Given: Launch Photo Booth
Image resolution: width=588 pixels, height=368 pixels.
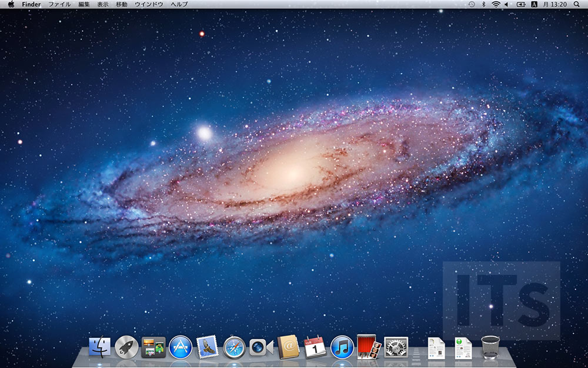Looking at the screenshot, I should click(x=368, y=347).
